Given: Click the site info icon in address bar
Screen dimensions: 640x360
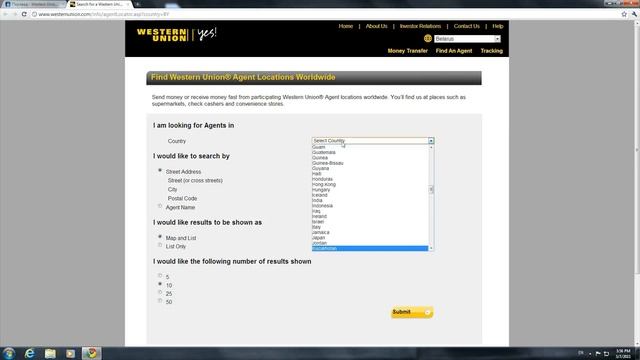Looking at the screenshot, I should [34, 14].
